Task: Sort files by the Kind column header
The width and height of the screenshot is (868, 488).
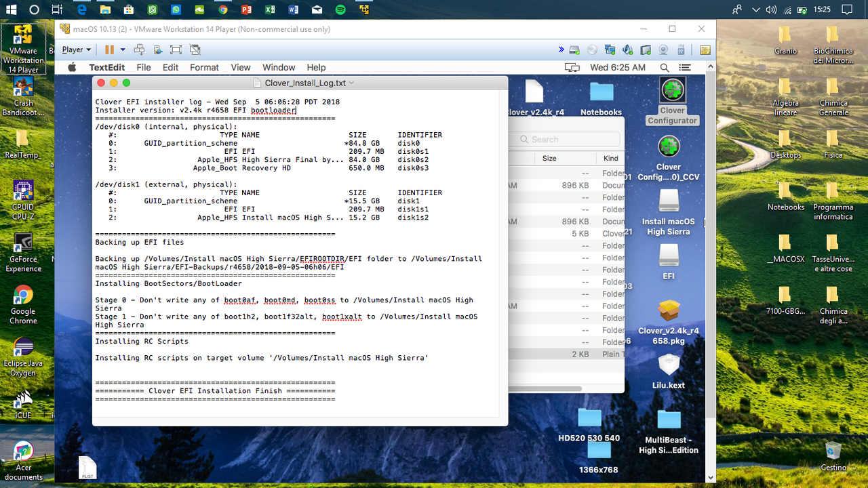Action: [x=610, y=158]
